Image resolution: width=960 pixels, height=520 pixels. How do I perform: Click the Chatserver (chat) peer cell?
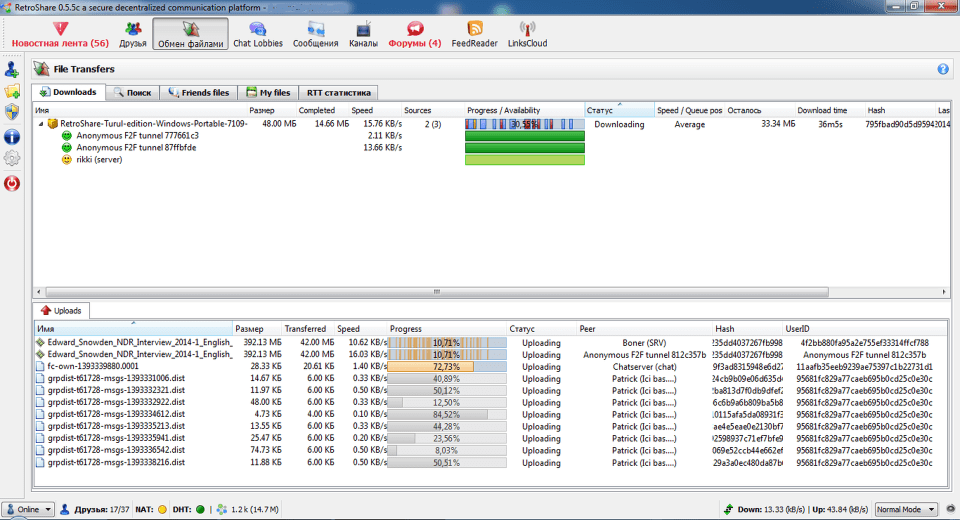point(644,367)
